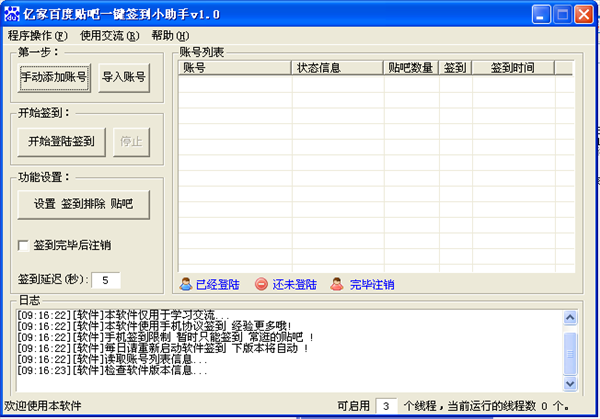Click the 导入账号 button
600x419 pixels.
coord(124,77)
